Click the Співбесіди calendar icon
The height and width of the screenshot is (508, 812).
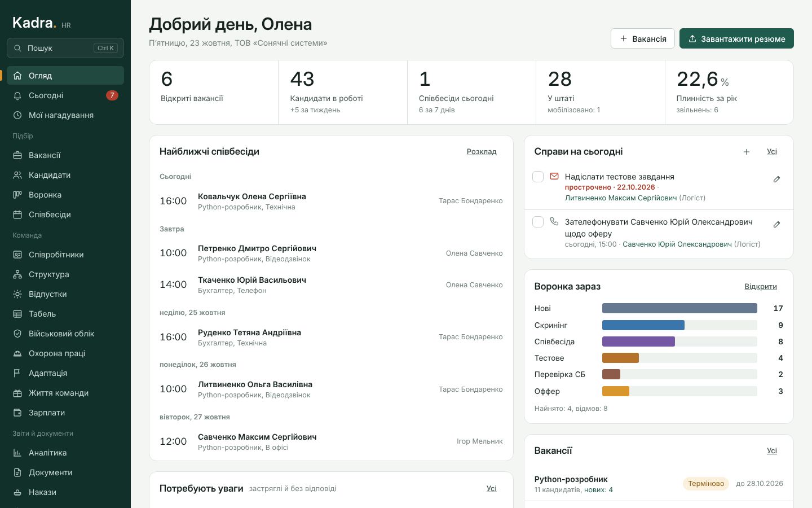17,214
